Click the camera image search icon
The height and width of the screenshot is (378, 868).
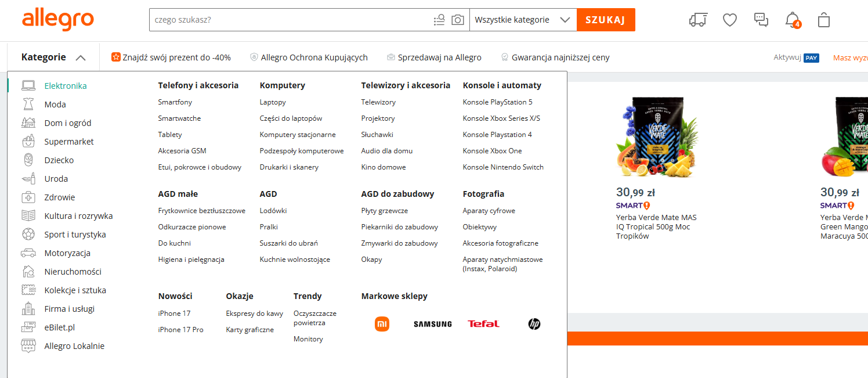tap(458, 20)
